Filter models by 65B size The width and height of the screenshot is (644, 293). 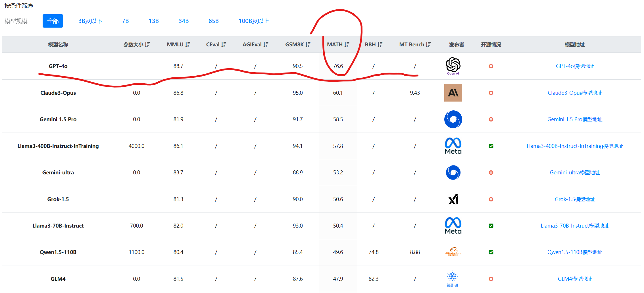pyautogui.click(x=214, y=21)
